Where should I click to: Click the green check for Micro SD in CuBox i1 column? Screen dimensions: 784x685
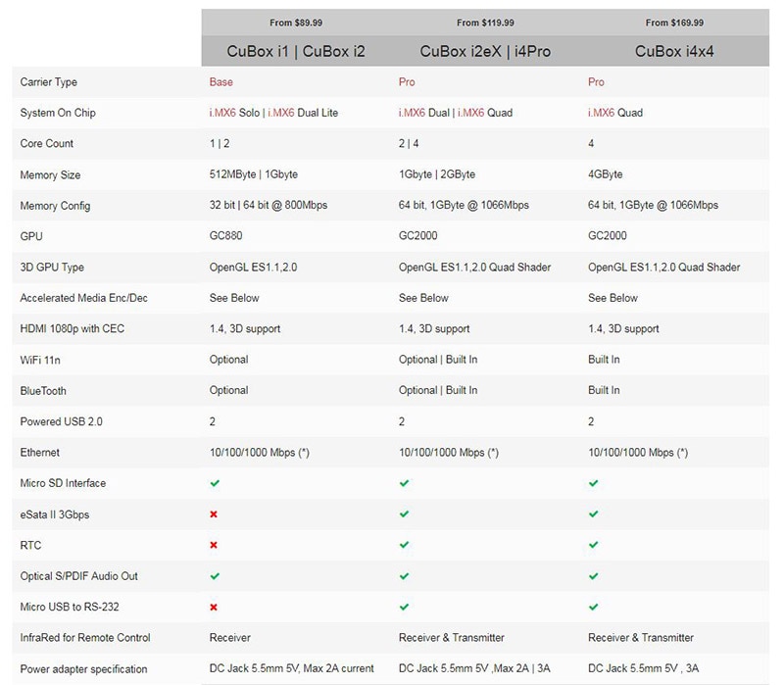point(215,483)
